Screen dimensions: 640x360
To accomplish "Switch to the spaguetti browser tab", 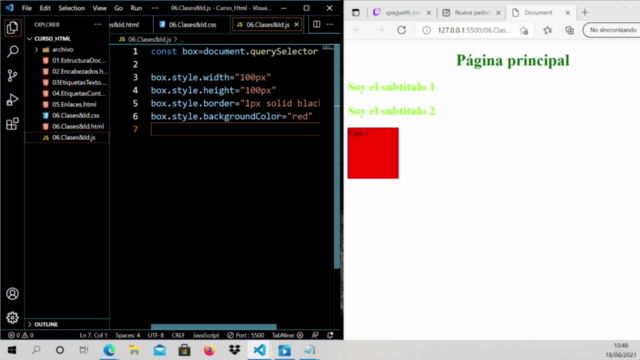I will click(402, 13).
